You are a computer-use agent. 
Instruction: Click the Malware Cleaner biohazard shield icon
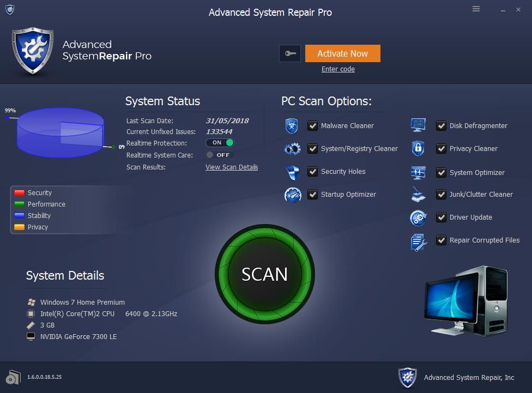pyautogui.click(x=292, y=126)
